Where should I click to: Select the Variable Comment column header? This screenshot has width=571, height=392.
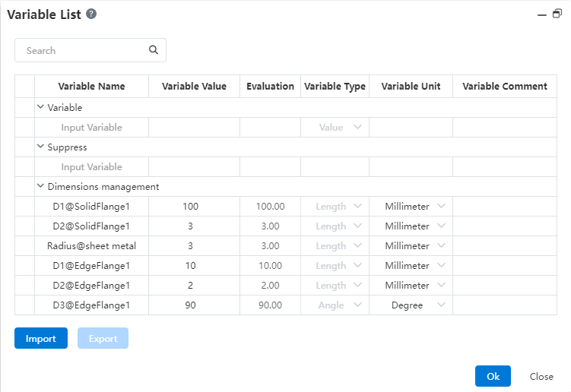coord(505,87)
